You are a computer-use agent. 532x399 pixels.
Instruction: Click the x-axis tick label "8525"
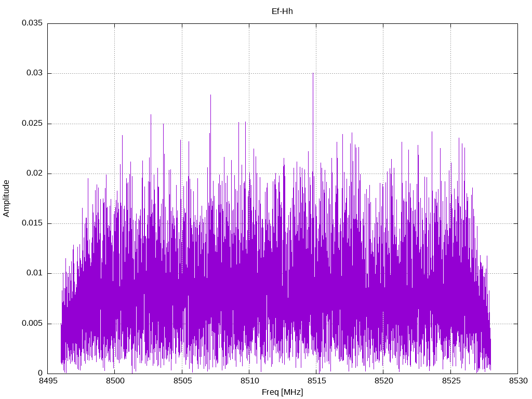click(451, 381)
